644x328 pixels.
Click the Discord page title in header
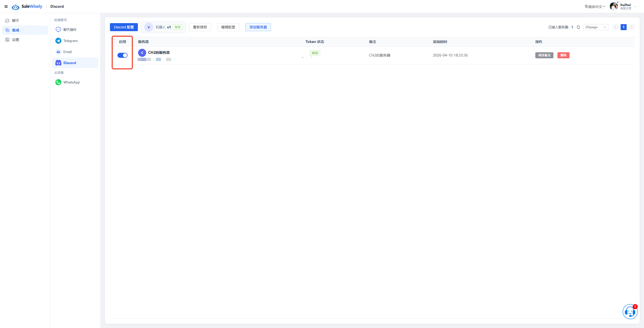click(x=57, y=7)
